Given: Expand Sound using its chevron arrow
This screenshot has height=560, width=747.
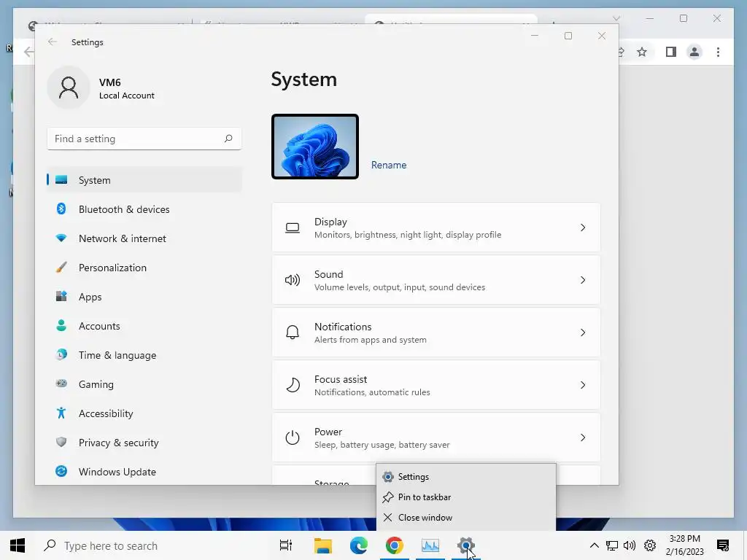Looking at the screenshot, I should point(583,280).
